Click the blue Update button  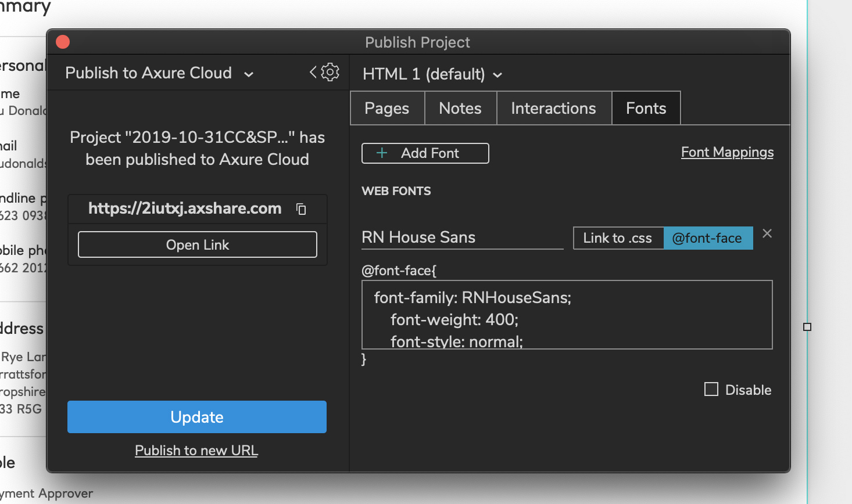click(197, 417)
